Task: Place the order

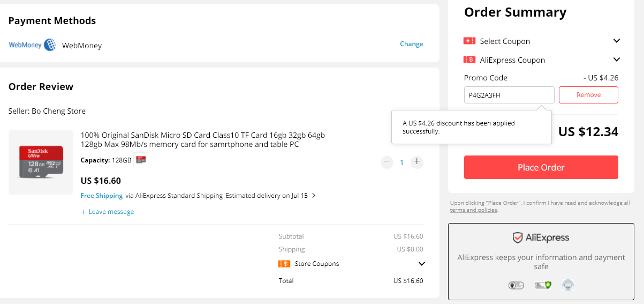Action: [x=541, y=167]
